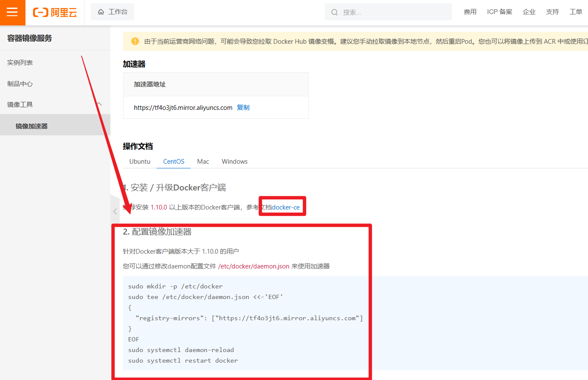588x380 pixels.
Task: Click the /etc/docker/daemon.json path text
Action: coord(253,266)
